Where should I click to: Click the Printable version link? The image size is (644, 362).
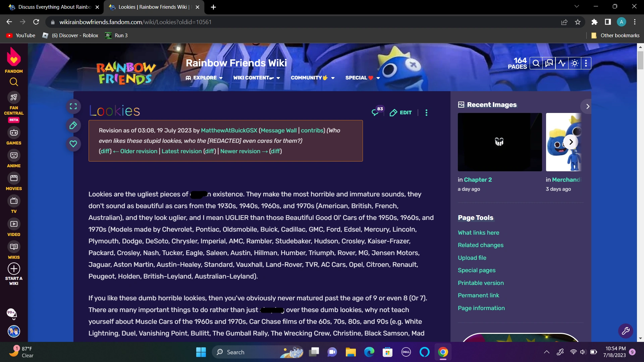480,283
